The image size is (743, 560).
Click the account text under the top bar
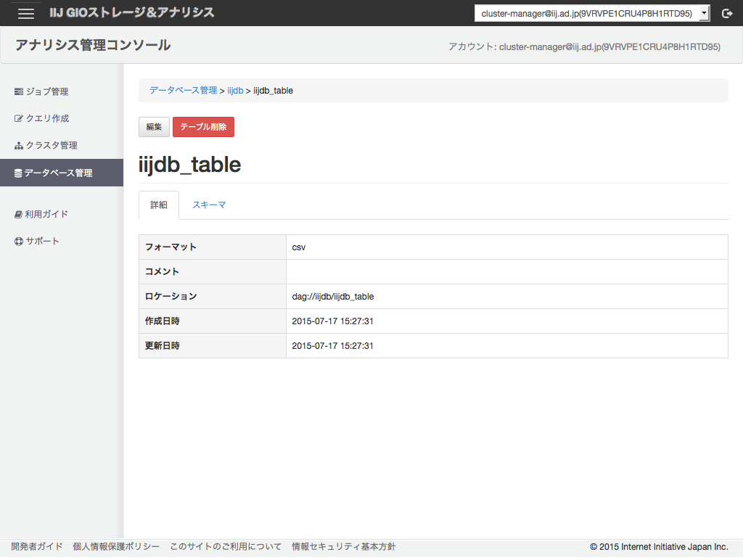coord(584,46)
